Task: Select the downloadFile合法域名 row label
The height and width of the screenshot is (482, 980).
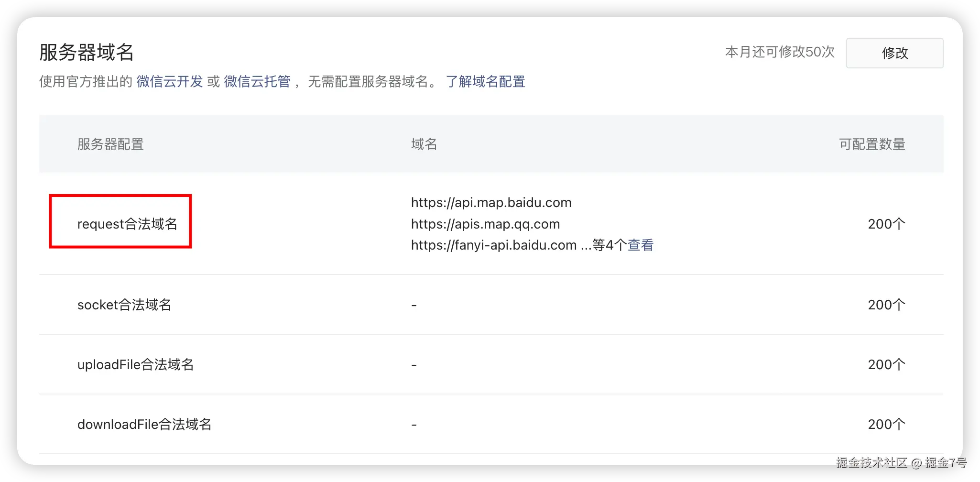Action: coord(144,424)
